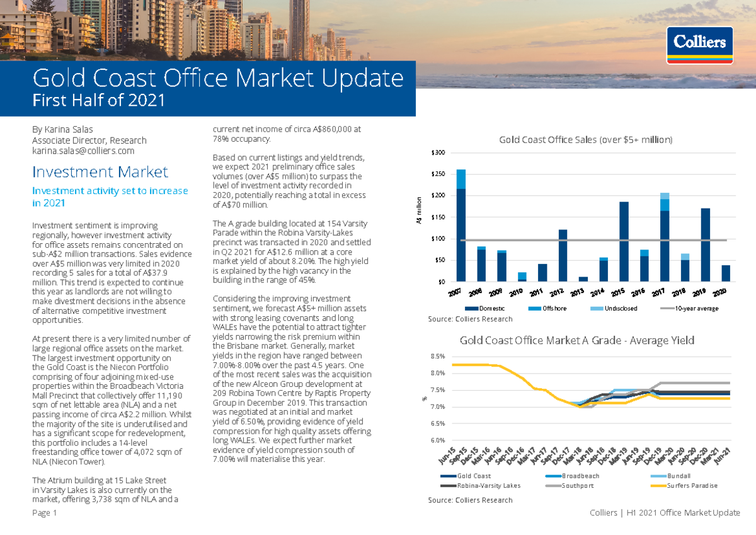
Task: Click the Broadbeach legend marker
Action: (552, 476)
